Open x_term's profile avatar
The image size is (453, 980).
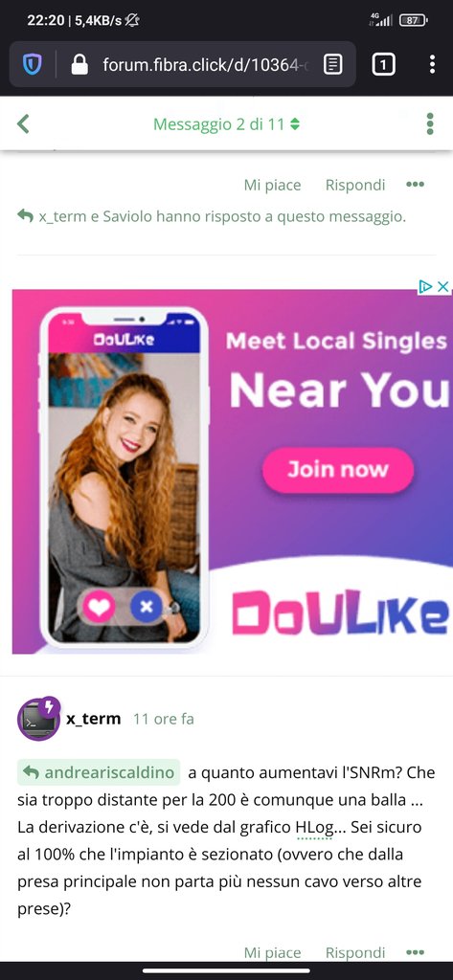click(x=39, y=719)
